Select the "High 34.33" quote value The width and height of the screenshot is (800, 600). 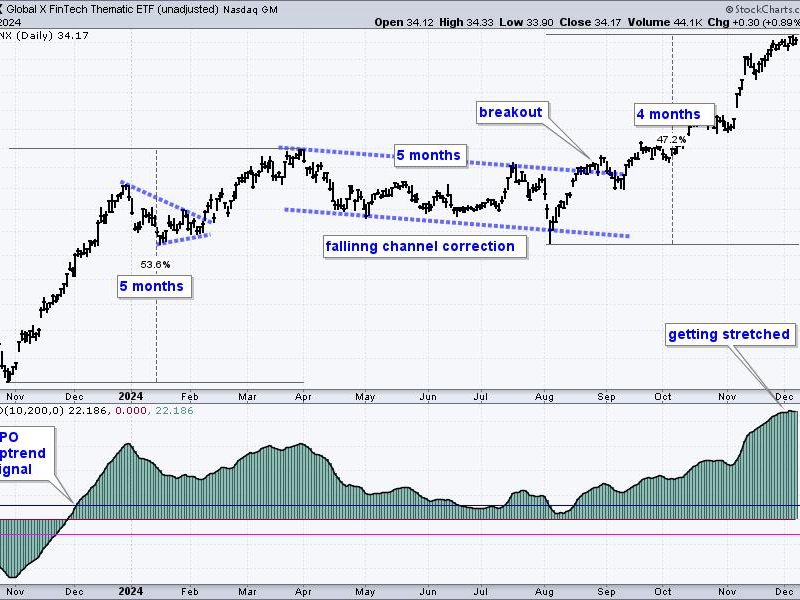pos(466,22)
